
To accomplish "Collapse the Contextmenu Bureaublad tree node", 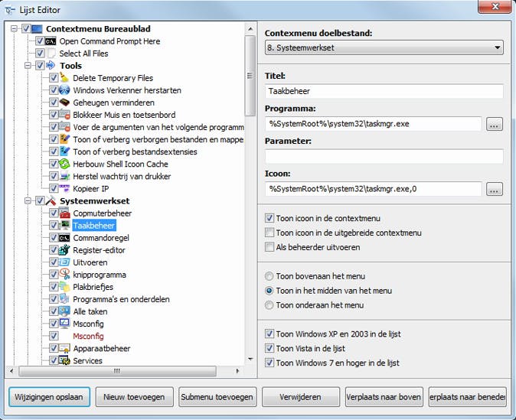I will tap(14, 29).
